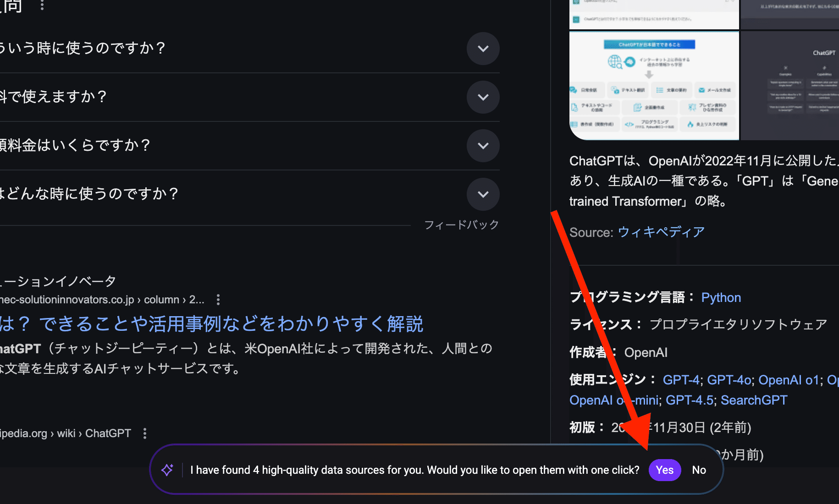Screen dimensions: 839x504
Task: Expand the question ending 'いう時に使うのですか？'
Action: pyautogui.click(x=483, y=49)
